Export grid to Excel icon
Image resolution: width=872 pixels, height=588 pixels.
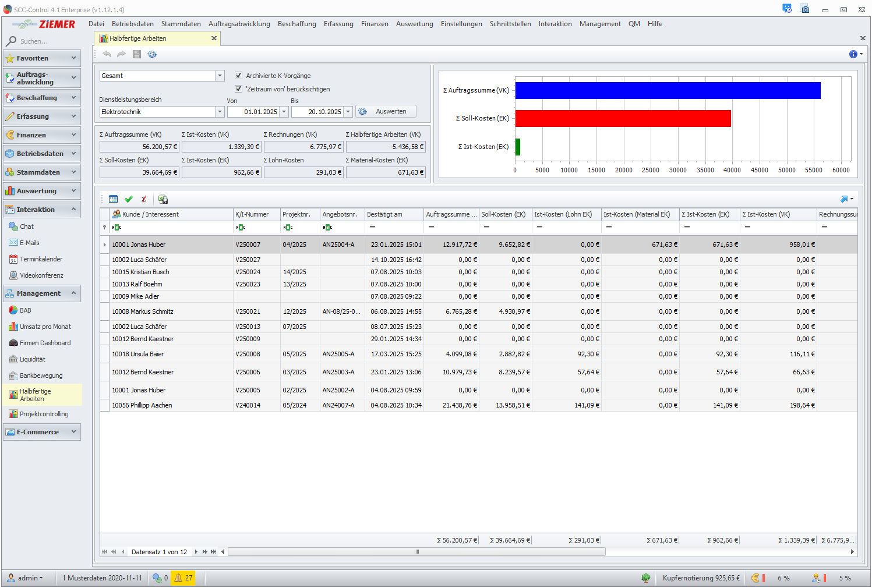point(163,199)
